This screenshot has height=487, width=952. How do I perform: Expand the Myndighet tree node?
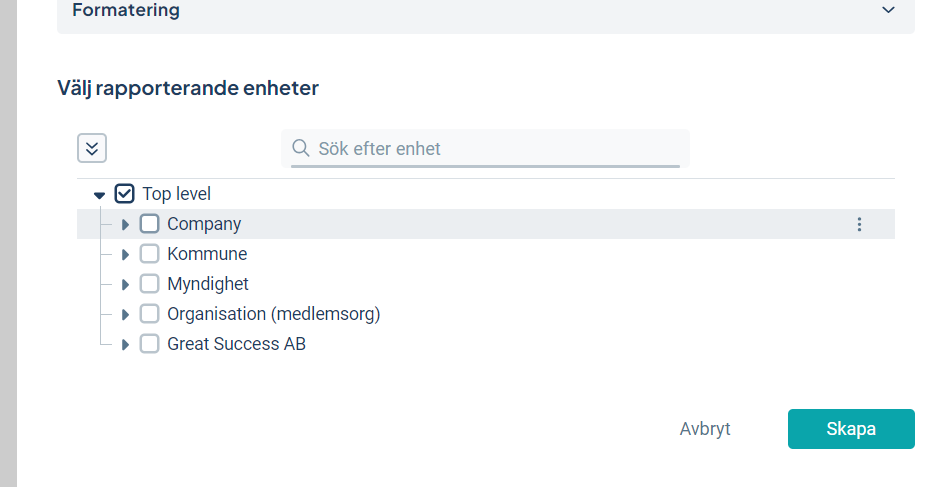[125, 284]
